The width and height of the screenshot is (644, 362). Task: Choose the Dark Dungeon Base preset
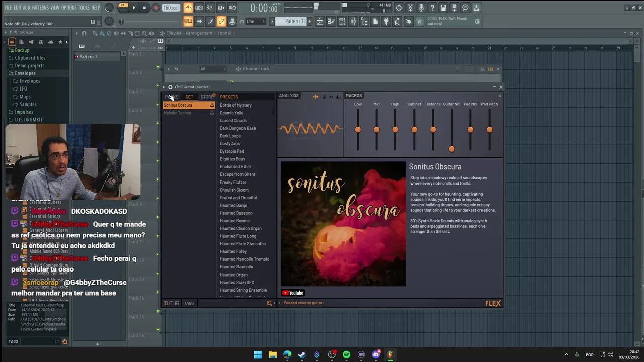pyautogui.click(x=237, y=128)
